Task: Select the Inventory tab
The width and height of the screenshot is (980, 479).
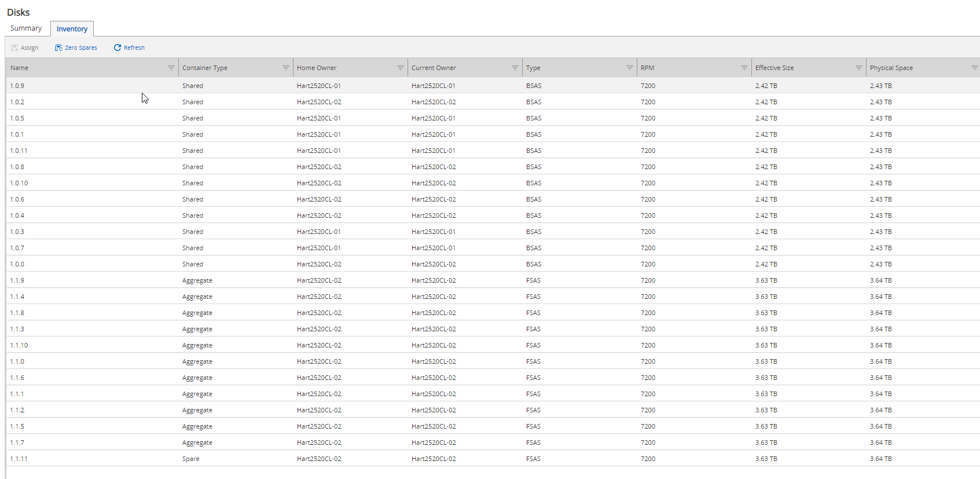Action: tap(72, 29)
